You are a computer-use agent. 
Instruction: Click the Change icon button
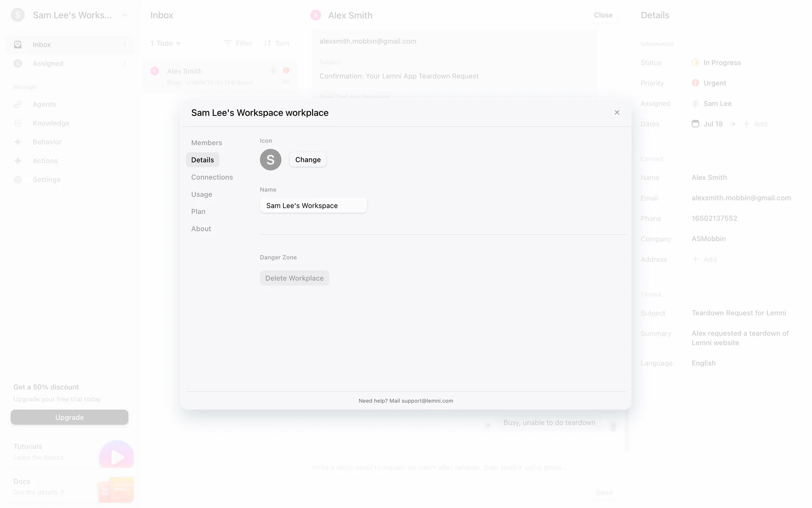point(308,160)
